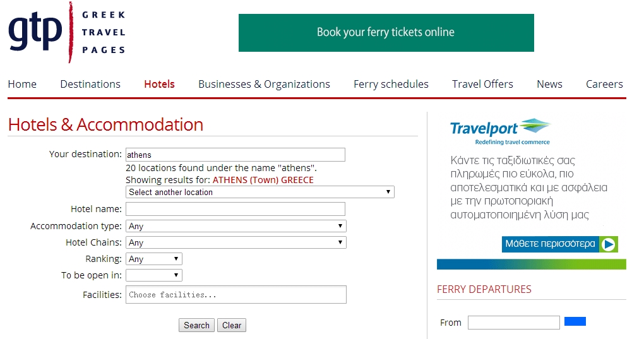Expand the Select another location dropdown
This screenshot has width=644, height=339.
(x=260, y=192)
